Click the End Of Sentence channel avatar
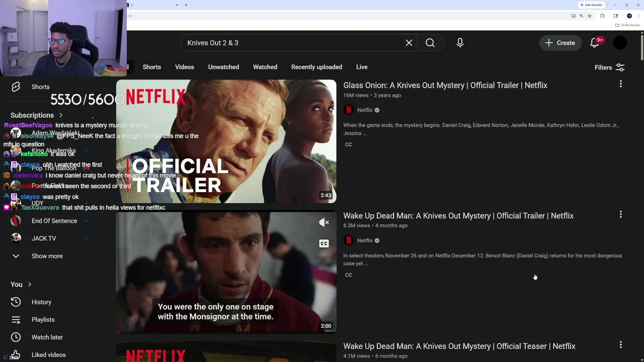Image resolution: width=644 pixels, height=362 pixels. 16,221
